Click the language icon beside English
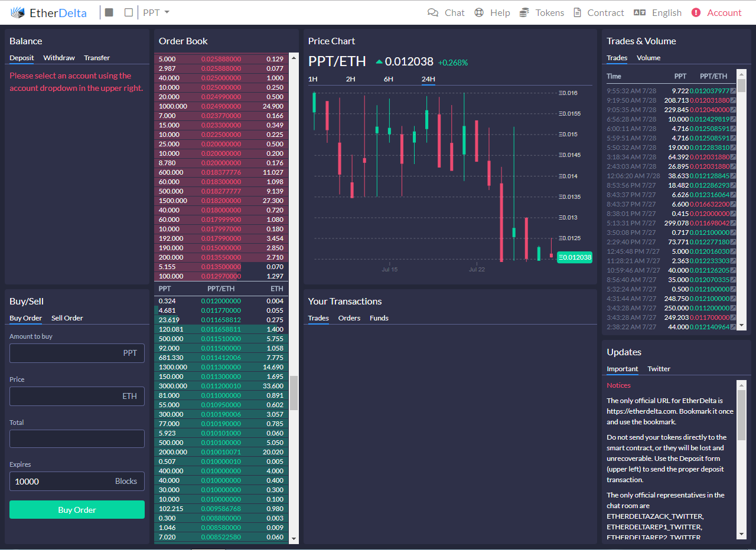This screenshot has width=756, height=550. point(640,12)
